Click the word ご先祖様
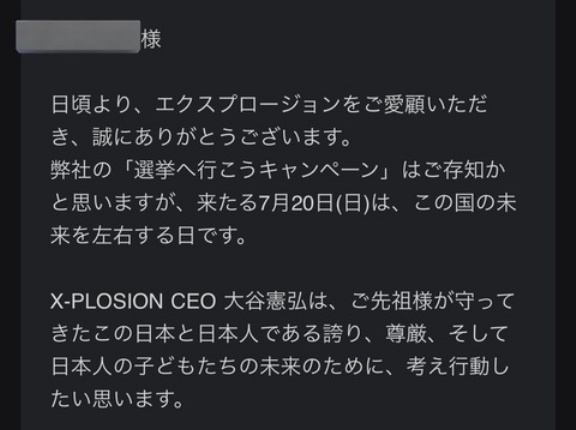 tap(392, 301)
